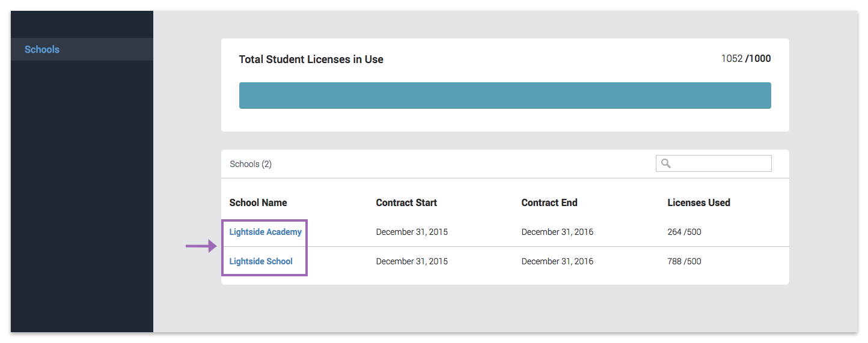Click the 1052 /1000 total license count
868x343 pixels.
pyautogui.click(x=746, y=59)
